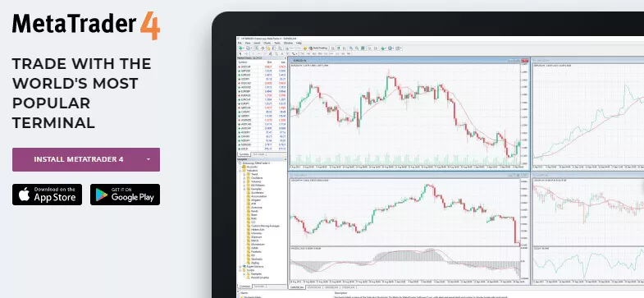Open the Tools menu in the terminal

277,43
